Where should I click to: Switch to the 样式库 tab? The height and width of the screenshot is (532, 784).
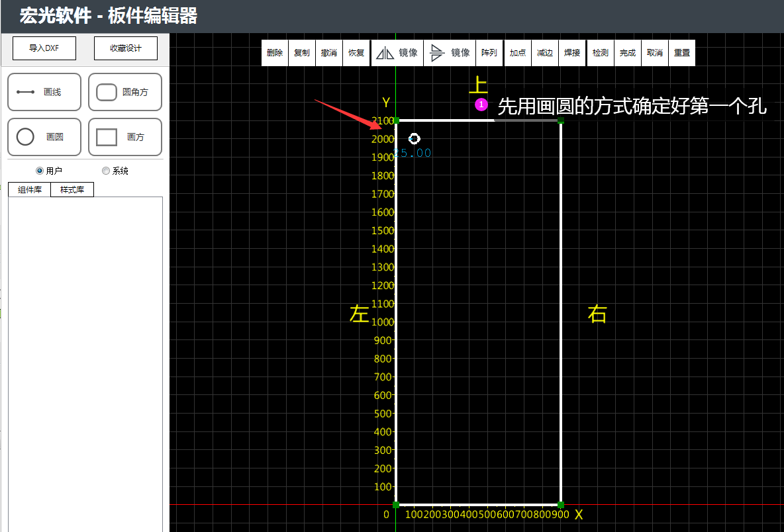click(x=72, y=190)
